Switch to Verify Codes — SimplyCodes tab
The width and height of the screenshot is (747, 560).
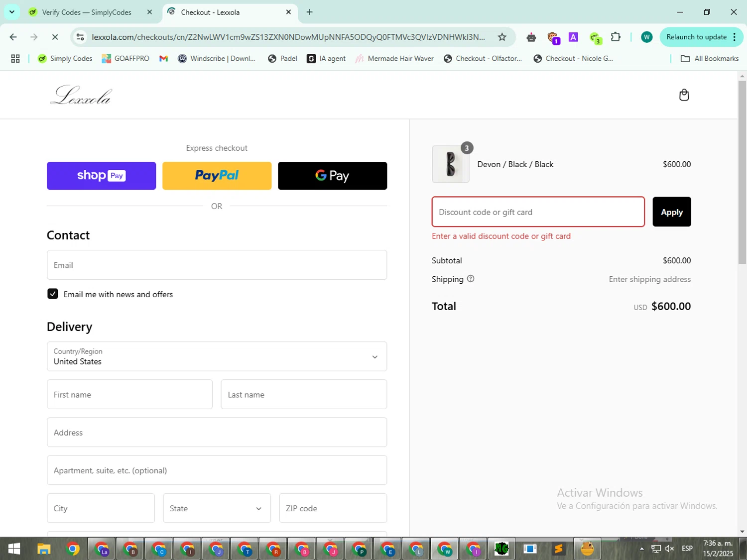pyautogui.click(x=91, y=12)
